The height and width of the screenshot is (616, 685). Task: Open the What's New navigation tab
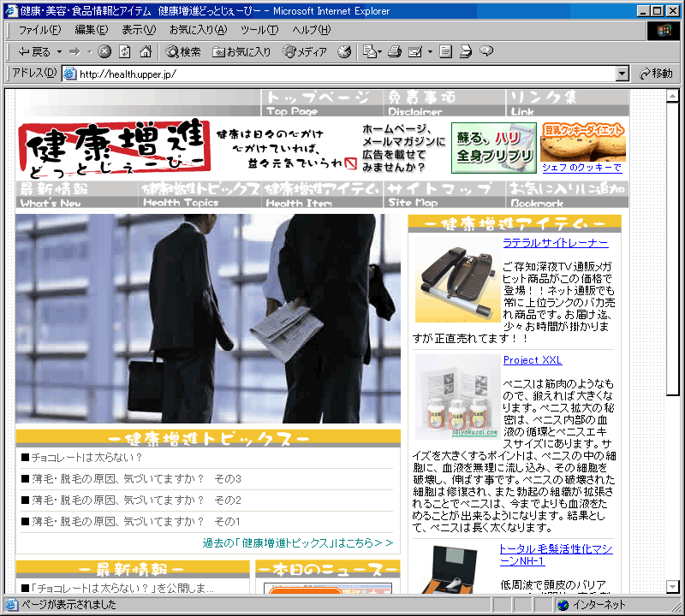coord(77,195)
